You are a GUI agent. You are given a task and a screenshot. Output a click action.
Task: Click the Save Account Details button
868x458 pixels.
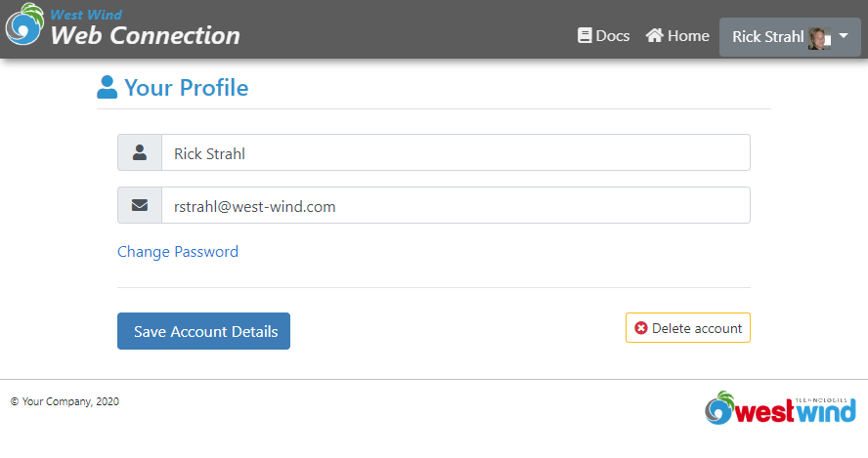203,331
